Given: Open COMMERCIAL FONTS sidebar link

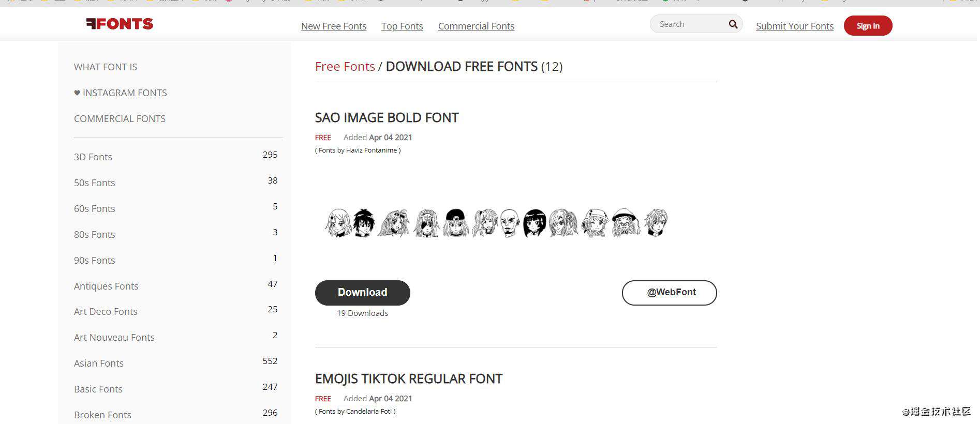Looking at the screenshot, I should coord(120,119).
